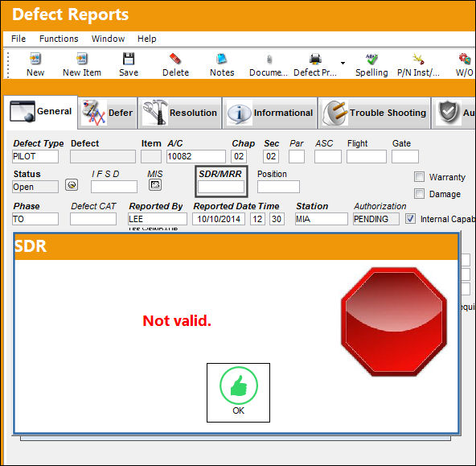This screenshot has height=466, width=476.
Task: Open the File menu
Action: [18, 39]
